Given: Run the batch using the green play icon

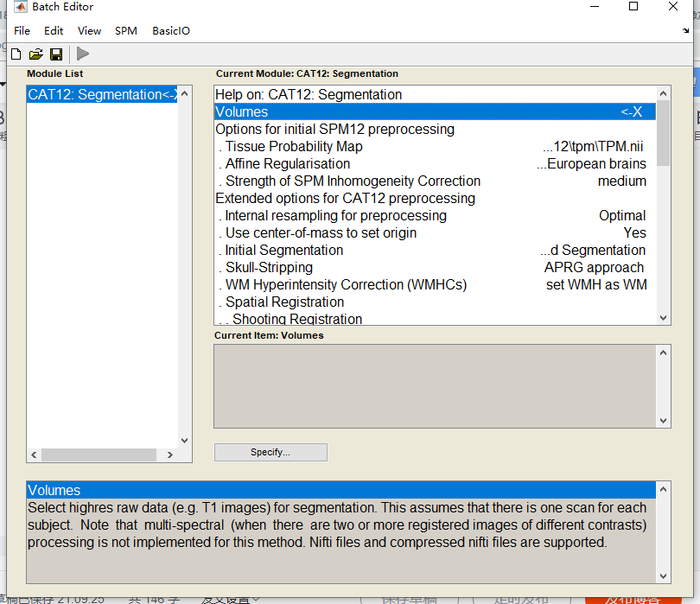Looking at the screenshot, I should pos(83,54).
